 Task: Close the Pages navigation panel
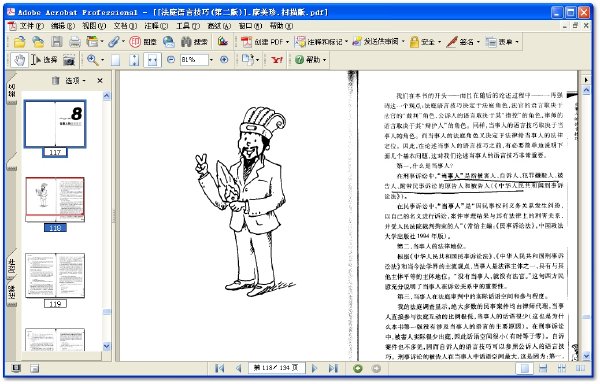(100, 80)
